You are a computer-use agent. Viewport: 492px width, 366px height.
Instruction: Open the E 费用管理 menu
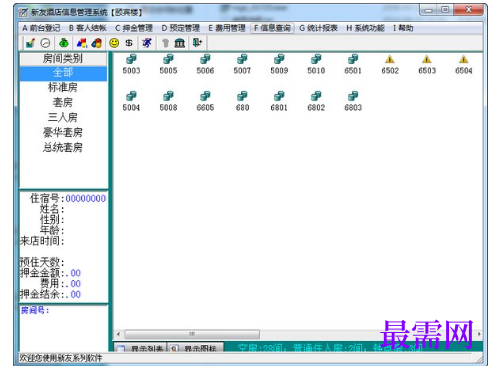[227, 28]
